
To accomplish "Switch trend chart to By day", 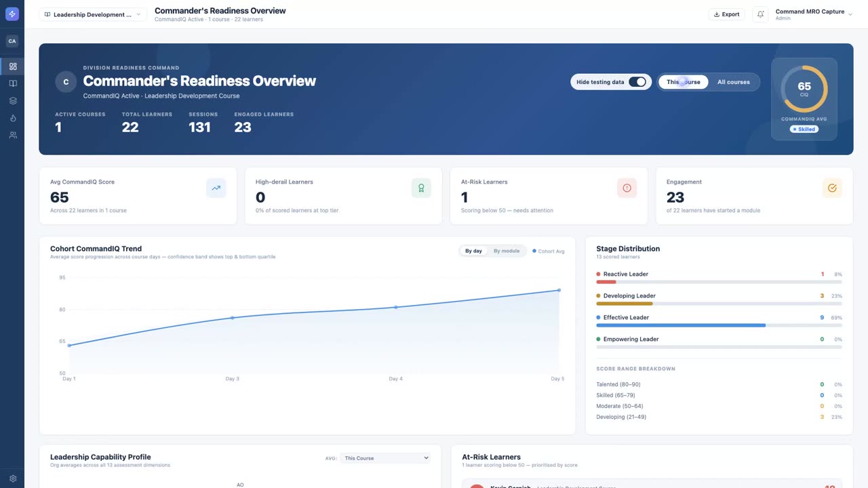I will coord(473,251).
